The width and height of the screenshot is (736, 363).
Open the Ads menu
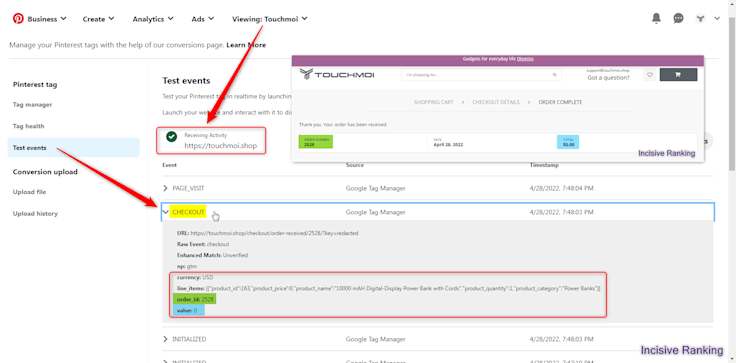tap(203, 19)
